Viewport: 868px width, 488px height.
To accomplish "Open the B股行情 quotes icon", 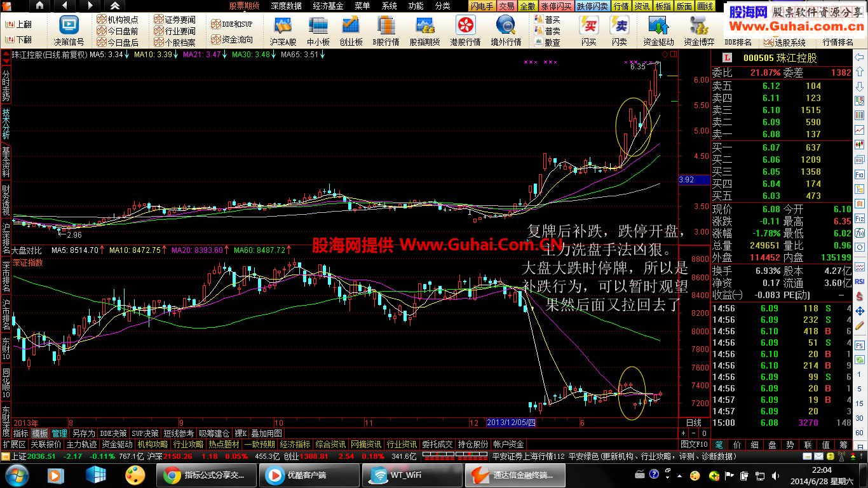I will click(x=386, y=30).
